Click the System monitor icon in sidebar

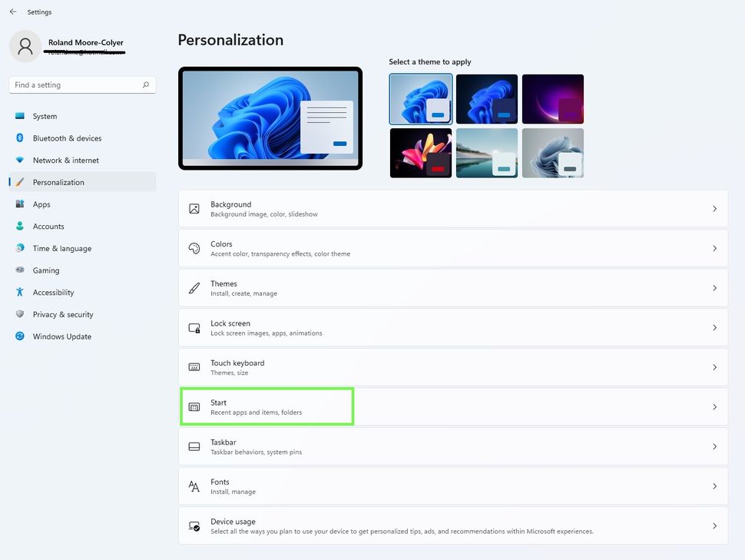point(20,116)
